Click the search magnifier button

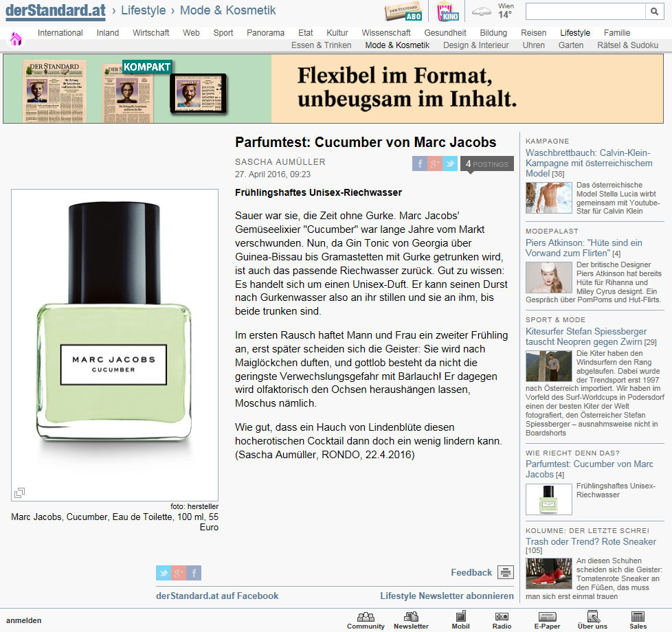tap(654, 12)
